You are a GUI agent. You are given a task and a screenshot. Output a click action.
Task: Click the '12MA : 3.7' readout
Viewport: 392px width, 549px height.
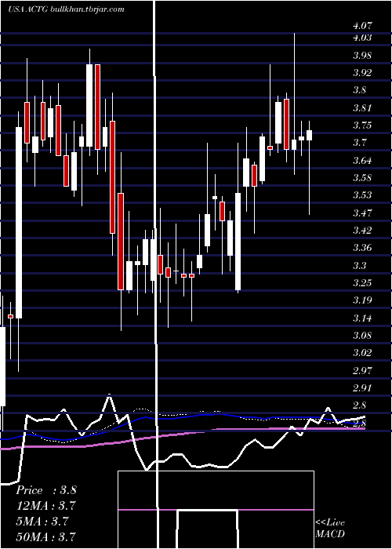click(46, 506)
